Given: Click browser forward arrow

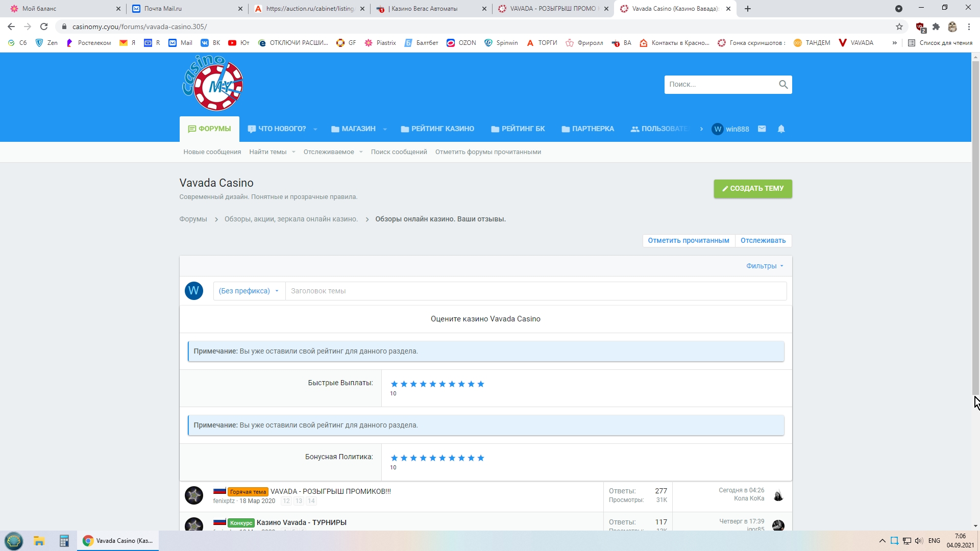Looking at the screenshot, I should (x=28, y=27).
